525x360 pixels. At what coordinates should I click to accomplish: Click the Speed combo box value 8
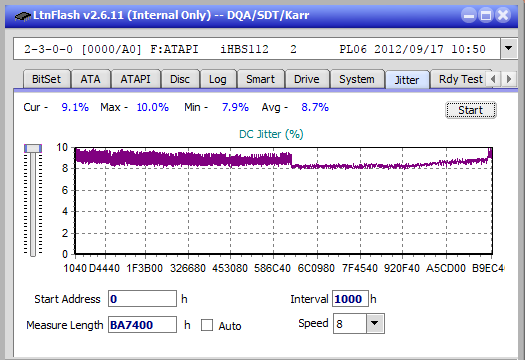pyautogui.click(x=350, y=323)
